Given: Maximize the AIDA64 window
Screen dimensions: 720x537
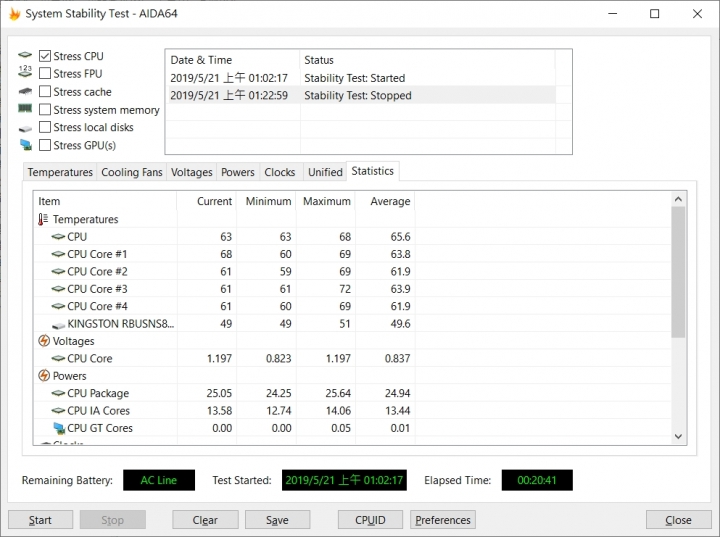Looking at the screenshot, I should (655, 14).
